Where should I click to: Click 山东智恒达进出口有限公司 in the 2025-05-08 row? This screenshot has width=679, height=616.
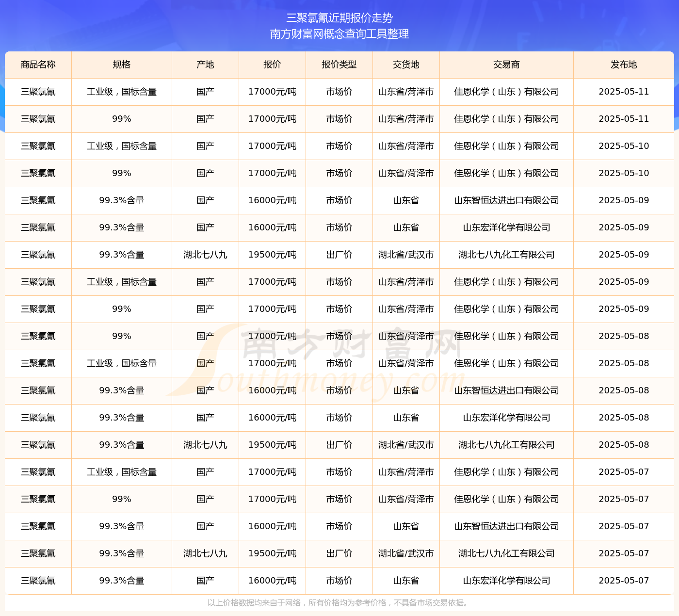pos(506,390)
